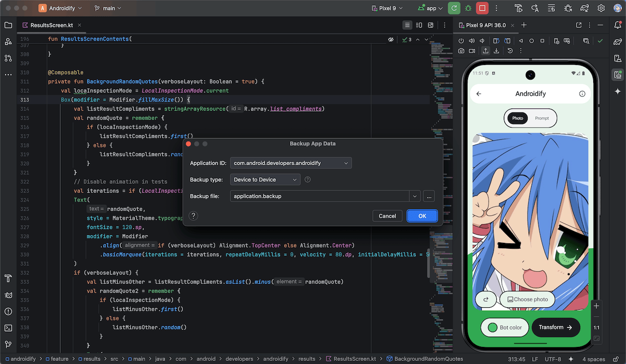Open the Build hammer-run toolbar icon
The width and height of the screenshot is (626, 364).
pyautogui.click(x=519, y=8)
